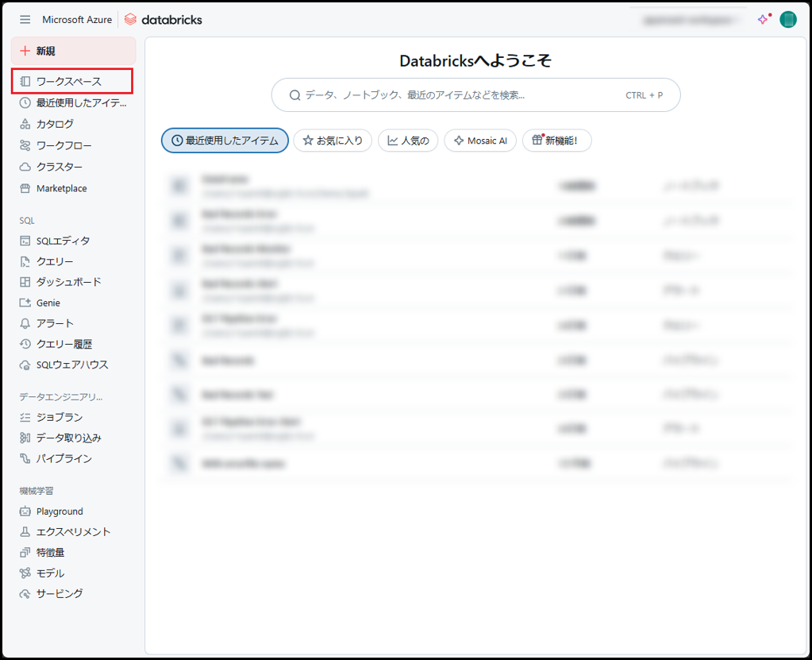Click the パイプライン icon
The height and width of the screenshot is (660, 812).
(25, 458)
